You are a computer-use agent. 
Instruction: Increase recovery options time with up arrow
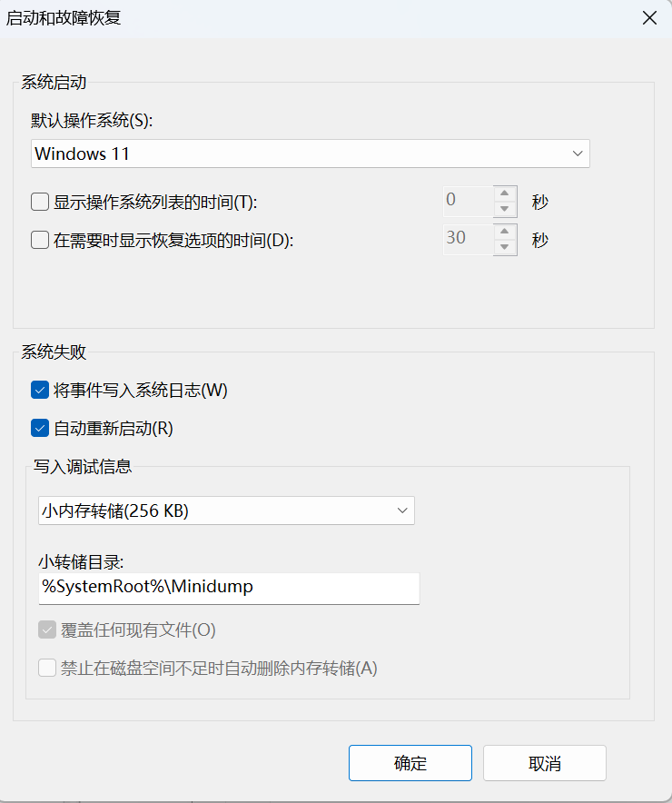point(505,231)
